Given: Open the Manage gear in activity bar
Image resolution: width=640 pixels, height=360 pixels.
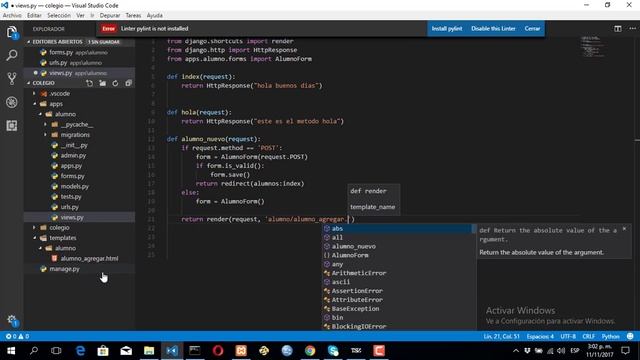Looking at the screenshot, I should [12, 320].
